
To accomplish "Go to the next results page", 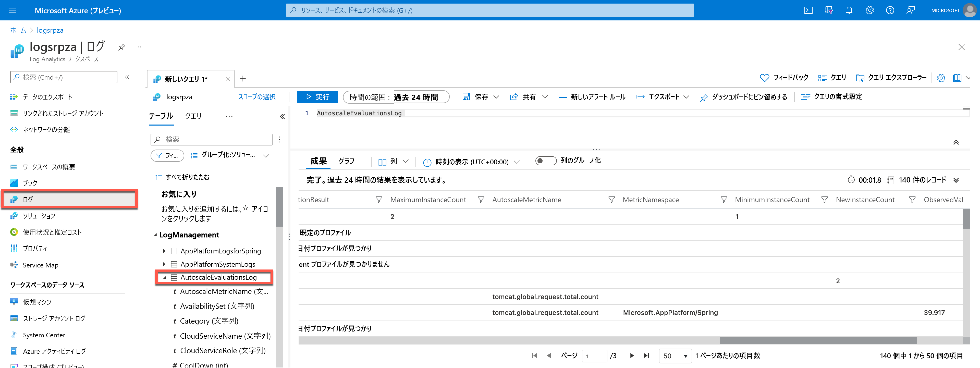I will click(x=632, y=355).
